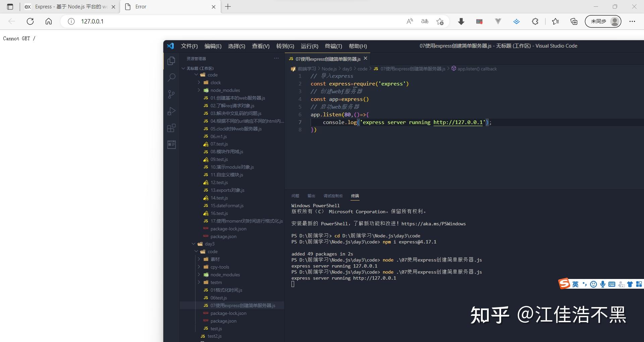Open the 终端(T) menu
The height and width of the screenshot is (342, 644).
(x=333, y=46)
